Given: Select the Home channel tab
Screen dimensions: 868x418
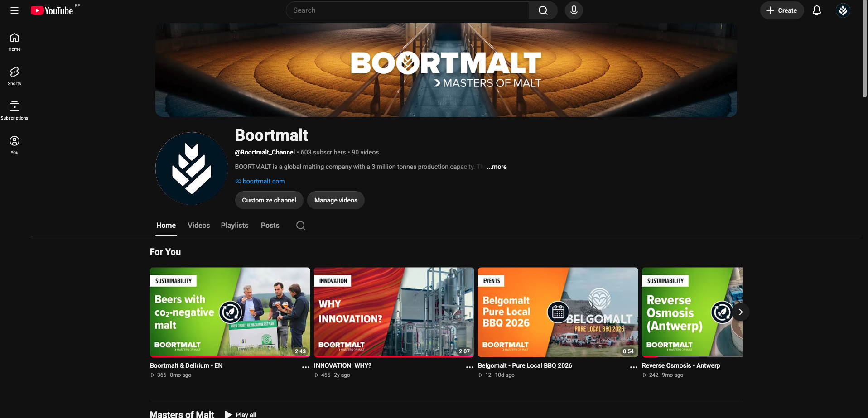Looking at the screenshot, I should tap(166, 226).
